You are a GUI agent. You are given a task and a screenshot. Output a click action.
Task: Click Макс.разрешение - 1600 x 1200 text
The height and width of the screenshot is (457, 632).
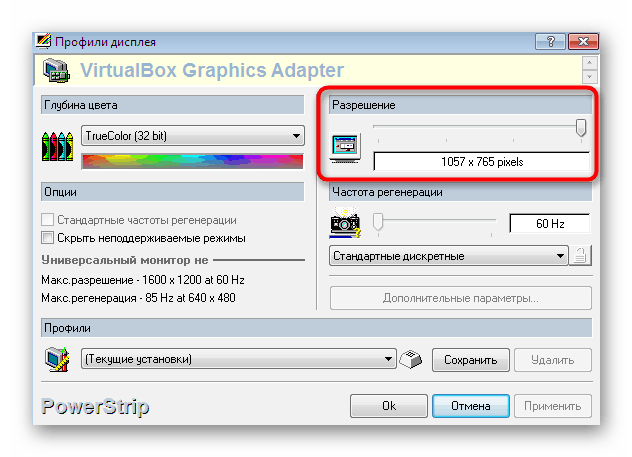point(143,280)
